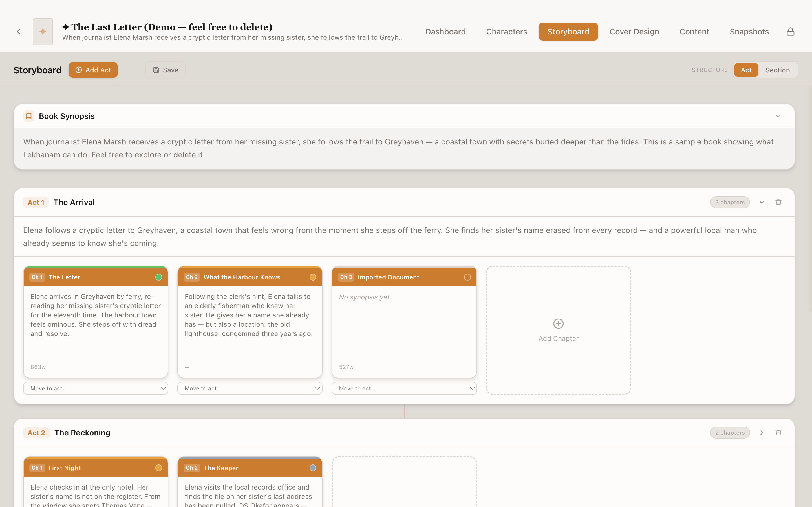The width and height of the screenshot is (812, 507).
Task: Switch structure view to Section mode
Action: pos(777,70)
